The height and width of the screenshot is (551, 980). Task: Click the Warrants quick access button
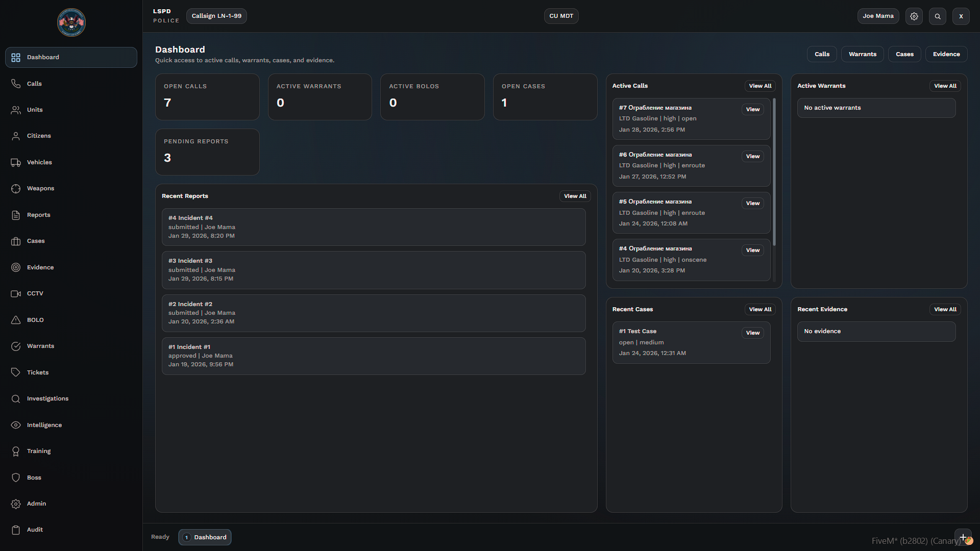click(862, 54)
